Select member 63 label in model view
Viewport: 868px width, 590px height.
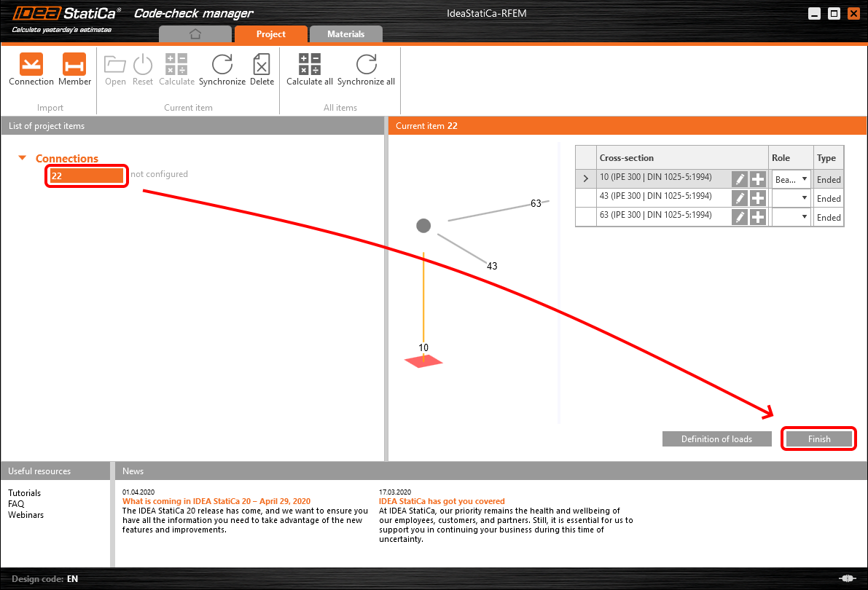click(536, 203)
